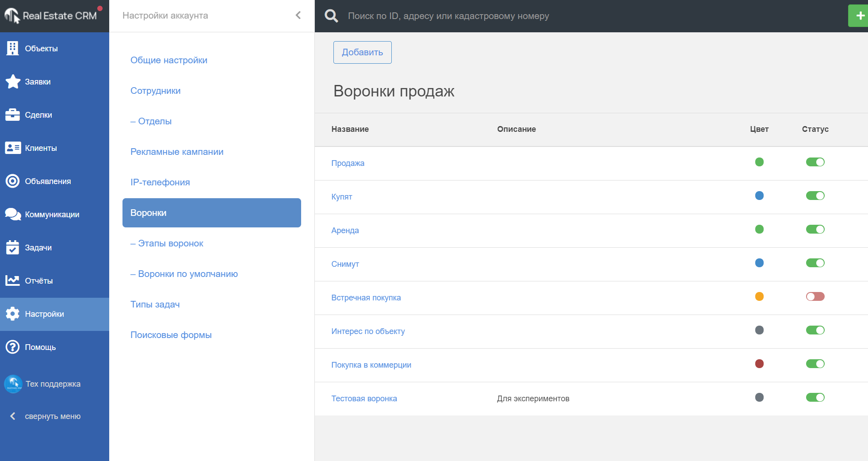This screenshot has height=461, width=868.
Task: Open the Снимут funnel link
Action: (x=345, y=264)
